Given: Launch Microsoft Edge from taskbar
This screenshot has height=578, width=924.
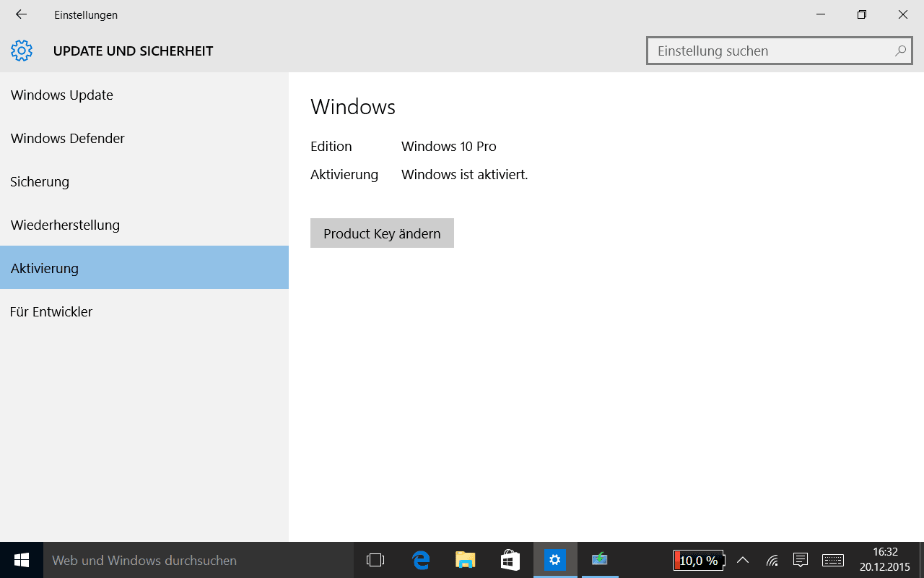Looking at the screenshot, I should click(421, 560).
